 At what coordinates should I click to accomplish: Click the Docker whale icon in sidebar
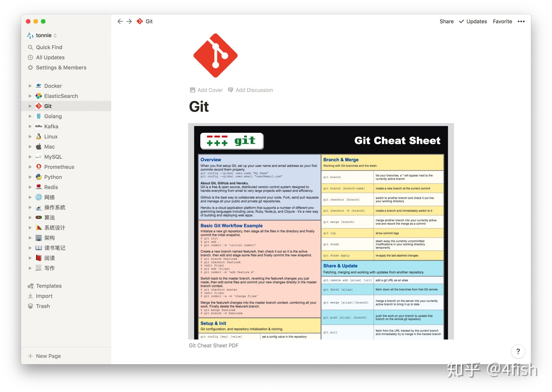(39, 86)
